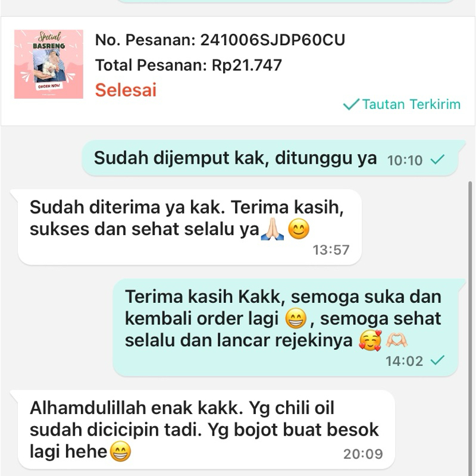
Task: Click the praying hands emoji
Action: [273, 230]
